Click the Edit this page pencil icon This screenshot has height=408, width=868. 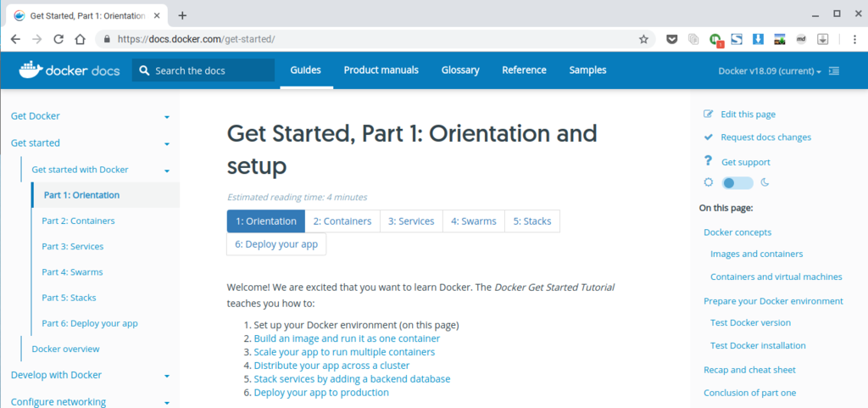pyautogui.click(x=708, y=114)
